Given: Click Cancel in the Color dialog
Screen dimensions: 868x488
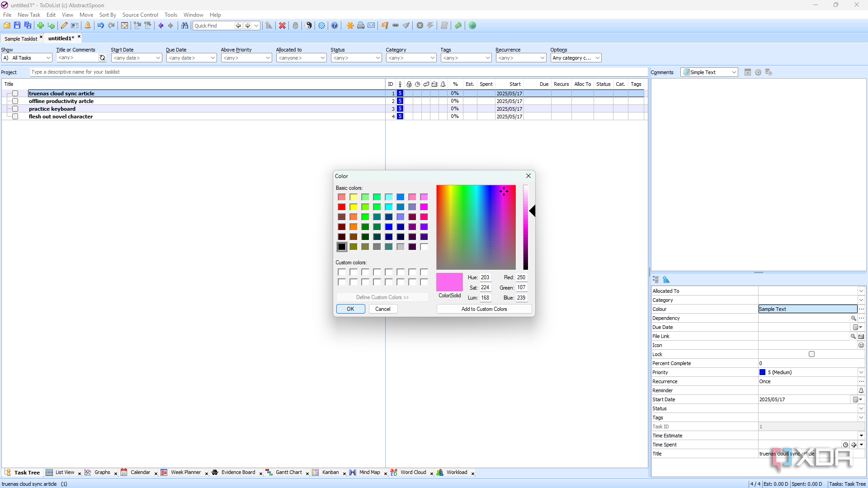Looking at the screenshot, I should 383,309.
